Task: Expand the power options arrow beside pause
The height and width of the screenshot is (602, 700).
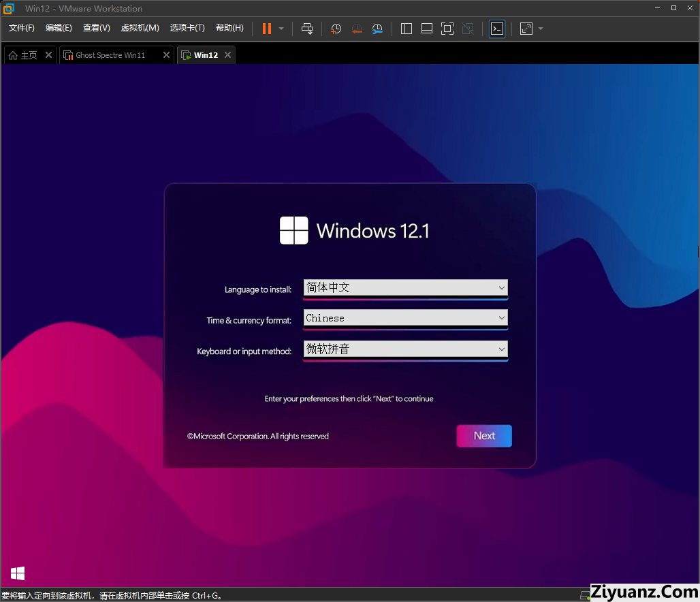Action: pyautogui.click(x=281, y=29)
